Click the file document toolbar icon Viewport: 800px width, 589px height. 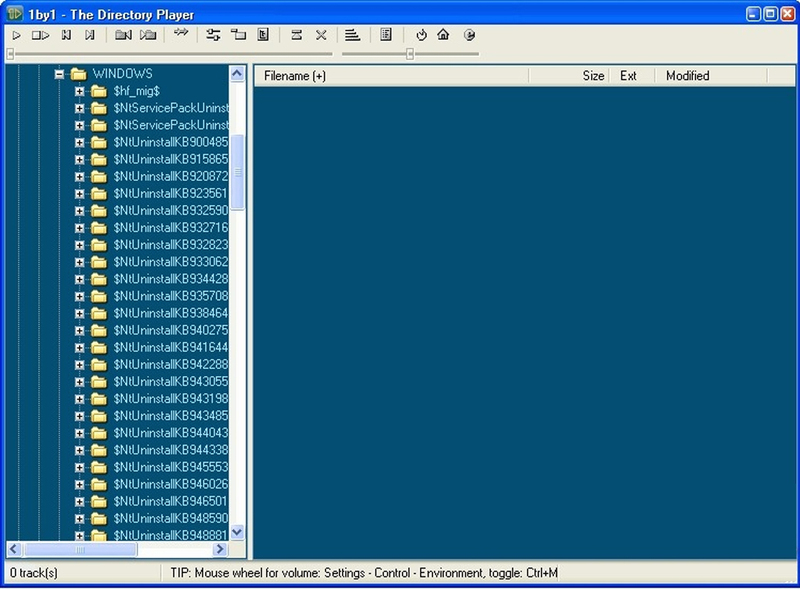263,35
